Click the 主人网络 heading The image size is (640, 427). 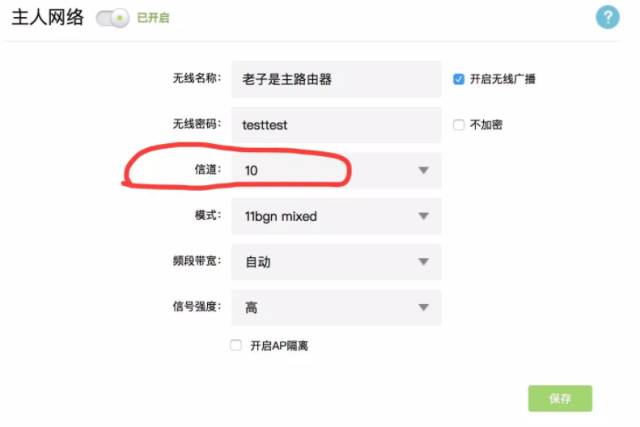coord(48,18)
